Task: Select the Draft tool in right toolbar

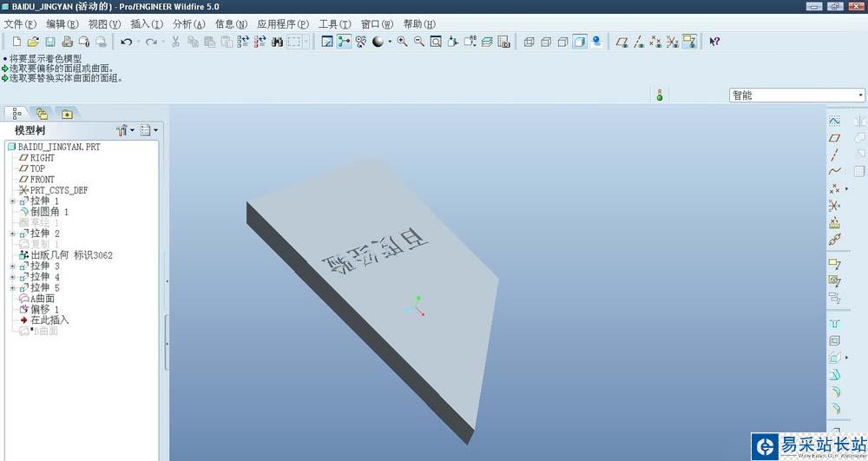Action: pyautogui.click(x=834, y=375)
